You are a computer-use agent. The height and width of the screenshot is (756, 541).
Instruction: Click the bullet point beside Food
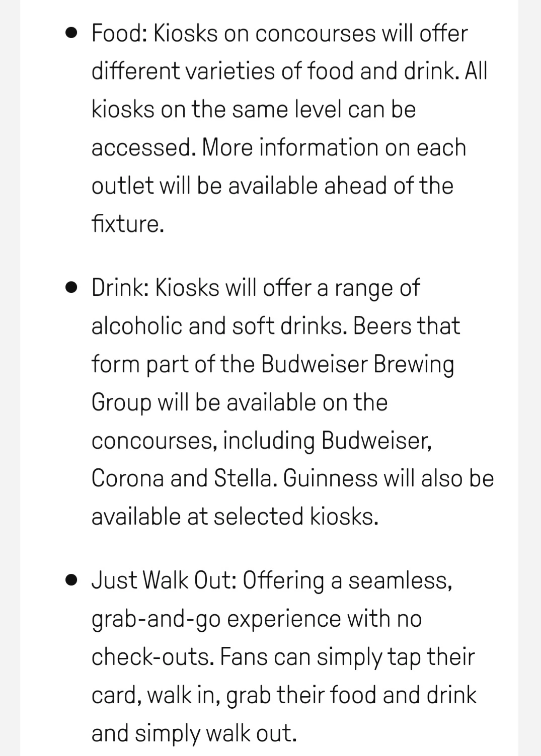[x=71, y=34]
